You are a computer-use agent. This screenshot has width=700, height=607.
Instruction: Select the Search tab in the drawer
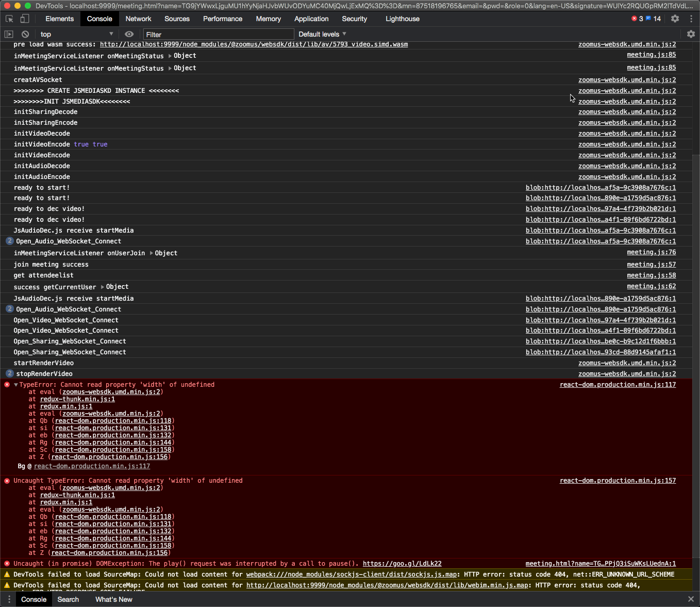pyautogui.click(x=68, y=599)
